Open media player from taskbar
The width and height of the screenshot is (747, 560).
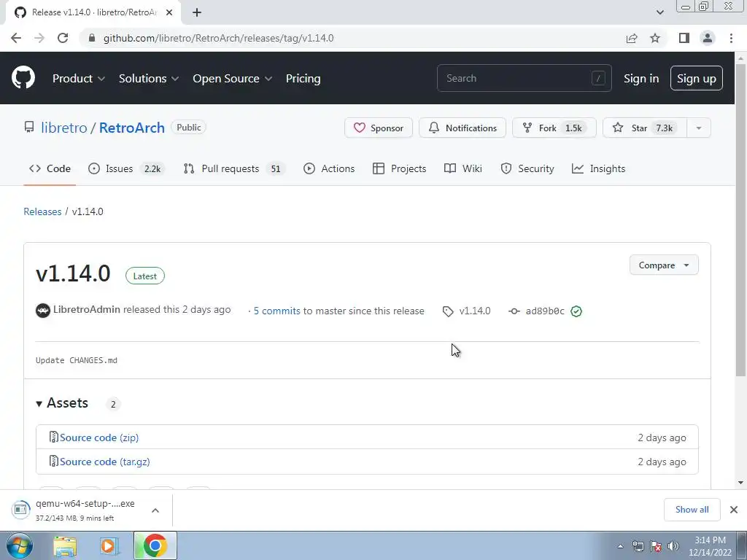[109, 547]
